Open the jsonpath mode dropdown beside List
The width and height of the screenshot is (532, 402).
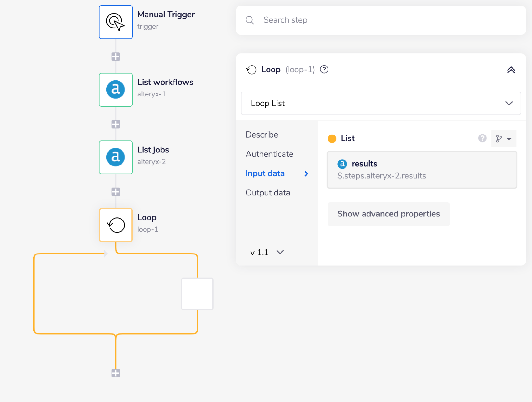(509, 139)
